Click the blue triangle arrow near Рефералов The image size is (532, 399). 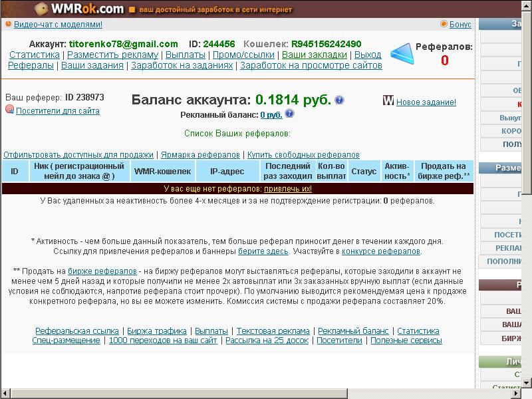[x=402, y=54]
